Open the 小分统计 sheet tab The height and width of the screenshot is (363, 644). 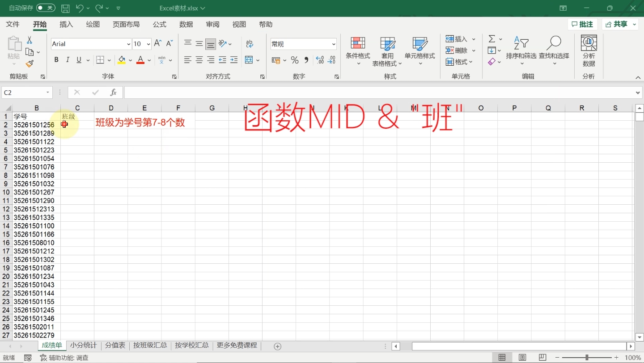83,346
